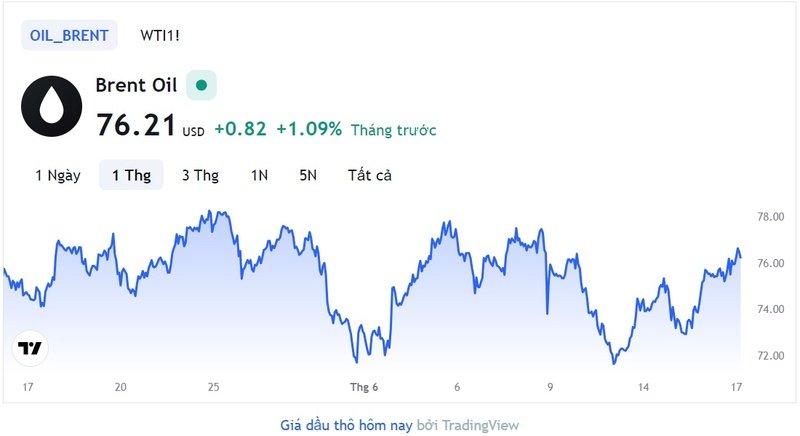Click the TradingView logo icon
The width and height of the screenshot is (800, 436).
click(30, 348)
